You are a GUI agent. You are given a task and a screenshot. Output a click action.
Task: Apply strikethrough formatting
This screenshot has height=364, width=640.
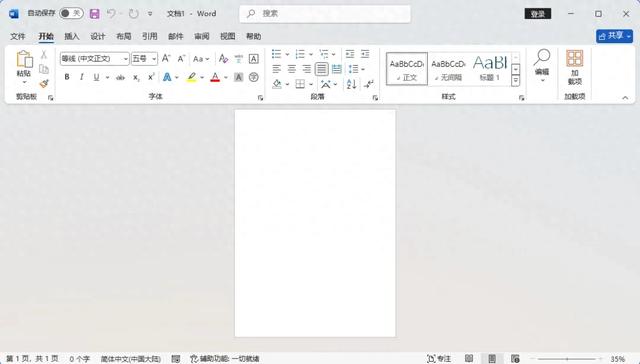(x=120, y=77)
